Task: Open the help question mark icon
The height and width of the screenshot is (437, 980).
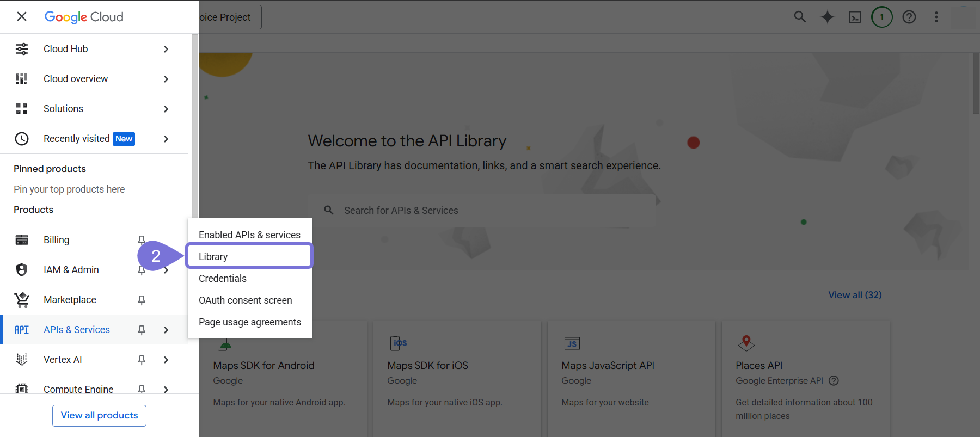Action: pos(909,17)
